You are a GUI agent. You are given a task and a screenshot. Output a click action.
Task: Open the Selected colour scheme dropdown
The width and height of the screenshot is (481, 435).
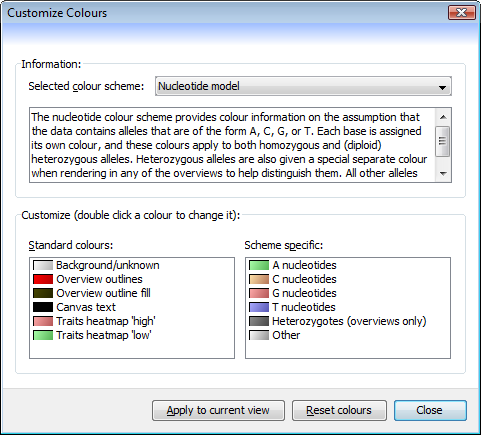tap(303, 86)
